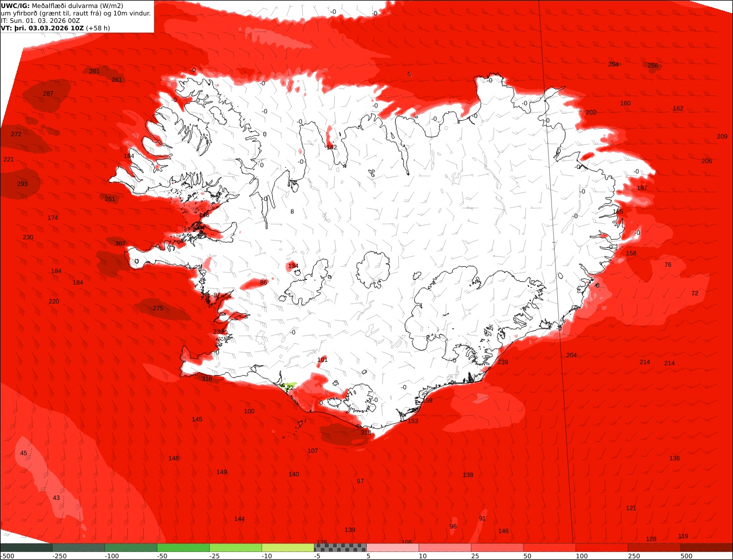Click the map value '149'
Screen dimensions: 733x560
tap(222, 472)
